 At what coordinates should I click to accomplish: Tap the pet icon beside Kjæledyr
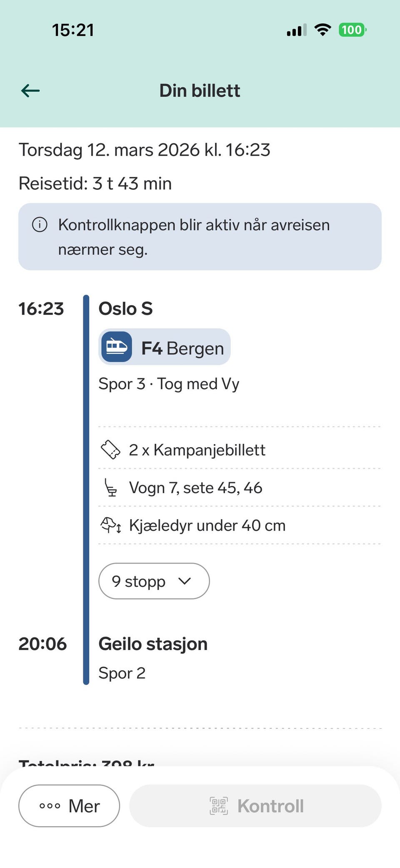(x=111, y=525)
